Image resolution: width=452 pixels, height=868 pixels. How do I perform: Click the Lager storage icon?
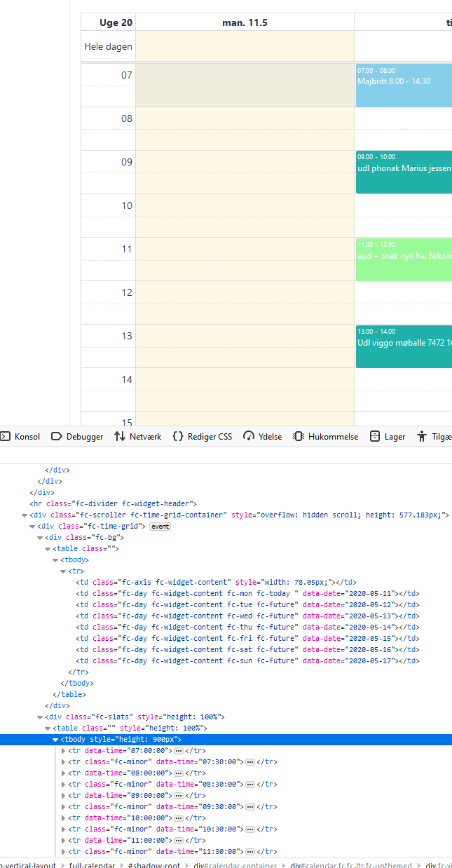click(376, 436)
